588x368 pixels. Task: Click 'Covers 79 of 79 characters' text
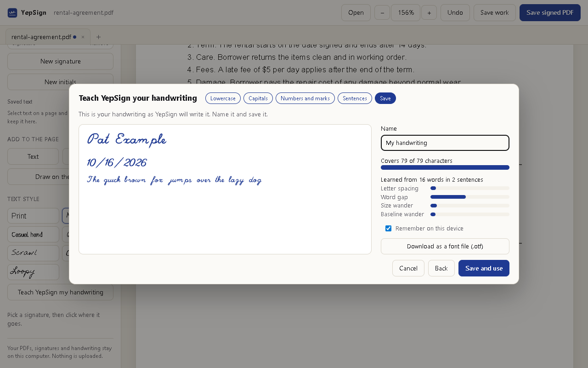417,161
